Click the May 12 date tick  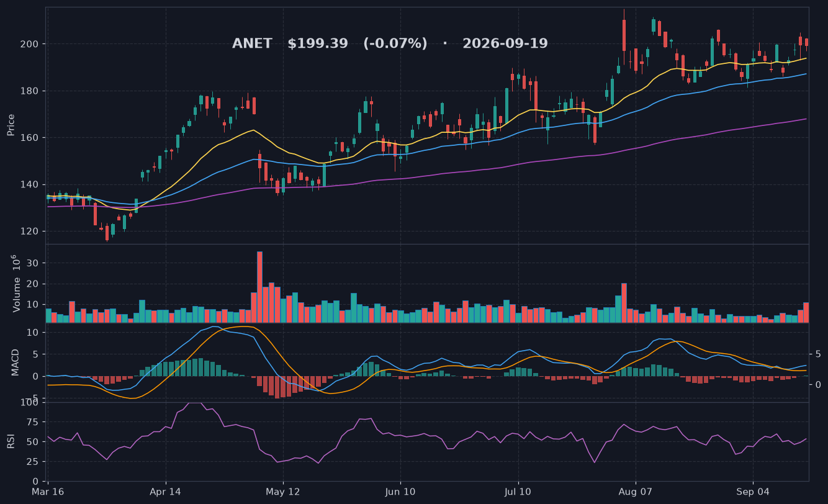(283, 492)
